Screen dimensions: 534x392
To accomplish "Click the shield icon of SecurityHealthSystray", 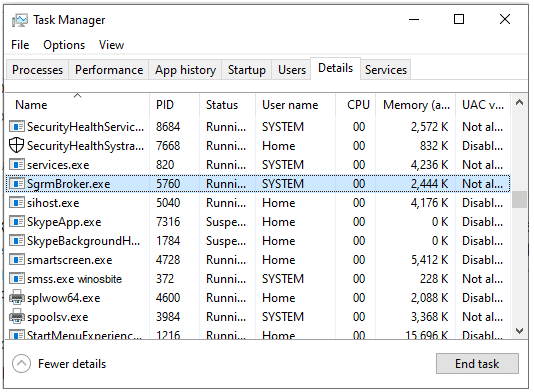I will pyautogui.click(x=16, y=145).
